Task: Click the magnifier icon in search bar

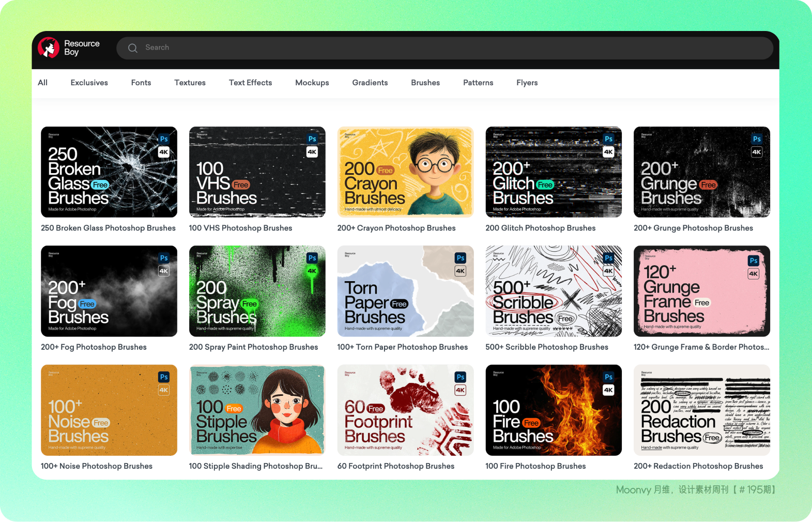Action: pyautogui.click(x=133, y=48)
